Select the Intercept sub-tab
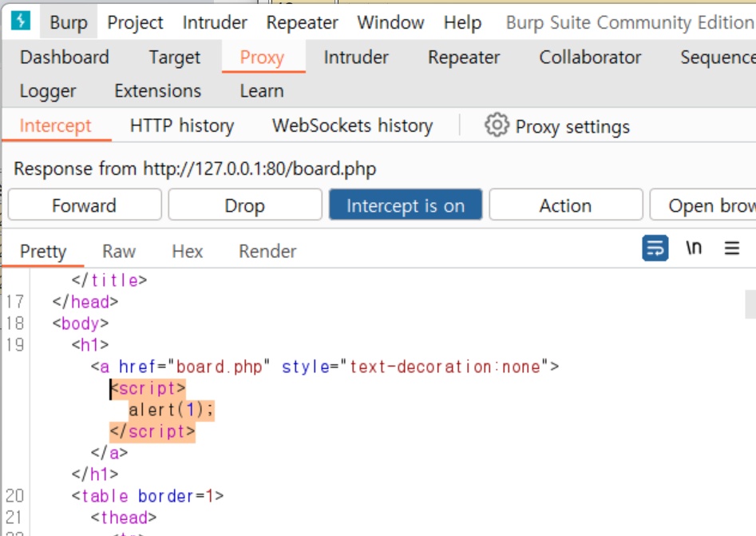756x536 pixels. coord(55,126)
